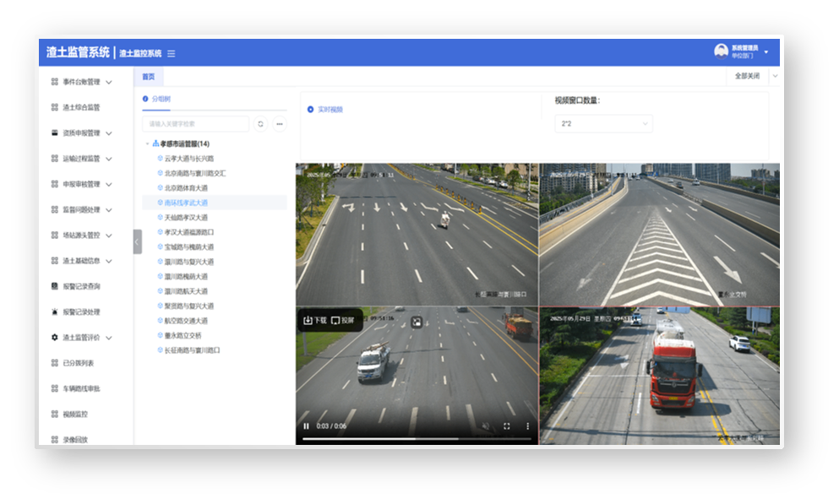Switch to the 首页 tab
The height and width of the screenshot is (504, 839).
click(148, 77)
